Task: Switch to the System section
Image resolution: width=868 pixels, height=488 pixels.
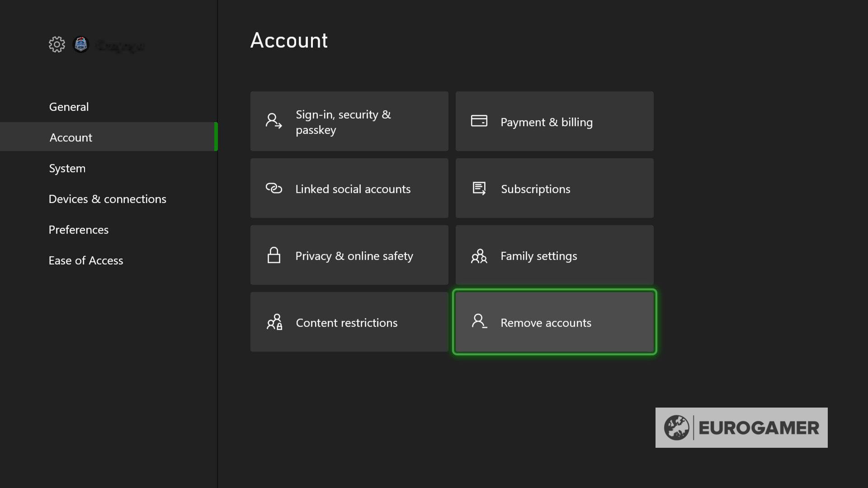Action: [67, 168]
